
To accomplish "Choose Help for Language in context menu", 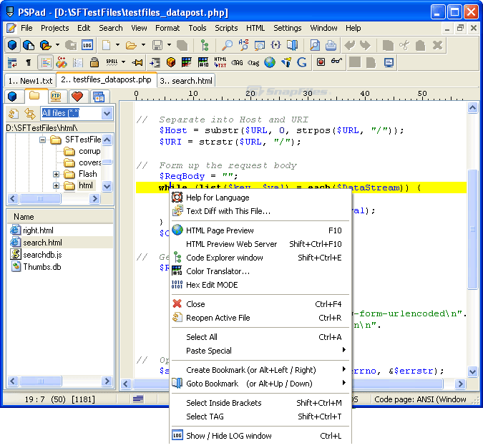I will 260,198.
